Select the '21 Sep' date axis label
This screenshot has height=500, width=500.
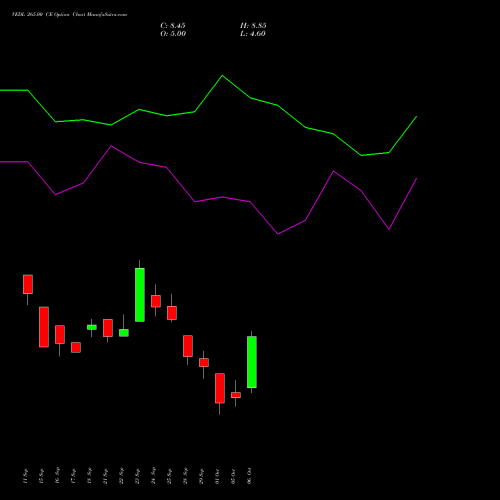coord(105,476)
